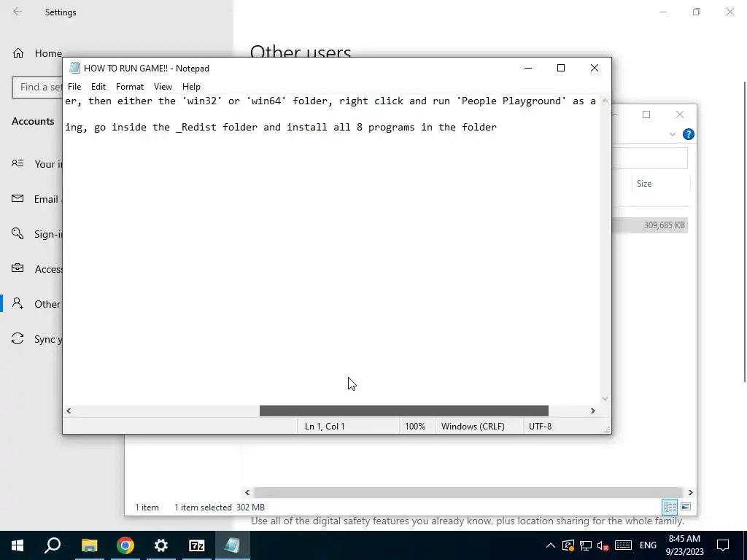Maximize the Notepad window
747x560 pixels.
click(561, 68)
